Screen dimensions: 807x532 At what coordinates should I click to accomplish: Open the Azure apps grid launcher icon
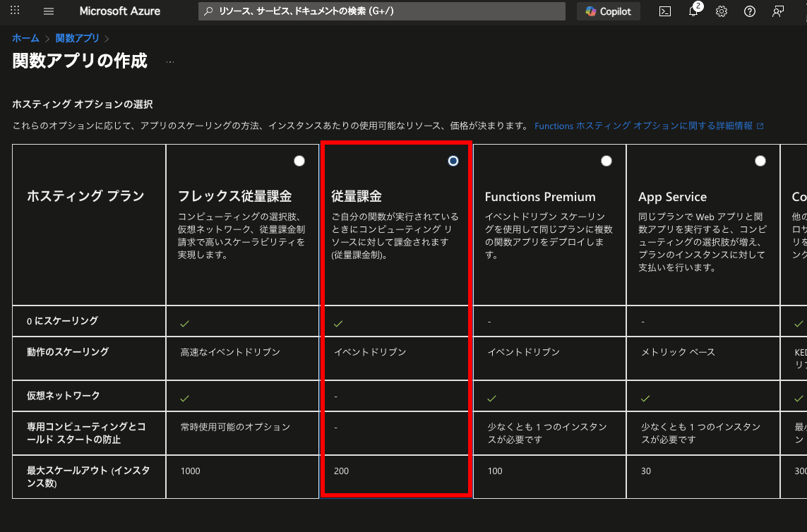15,11
